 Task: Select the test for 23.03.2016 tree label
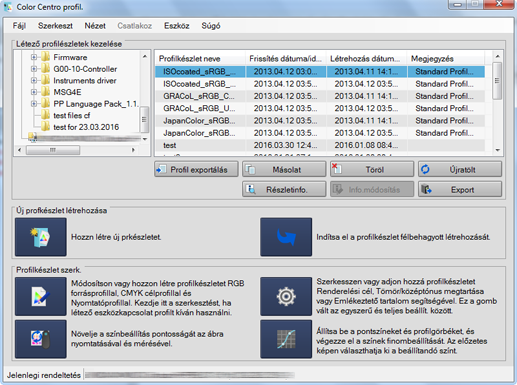pos(86,127)
